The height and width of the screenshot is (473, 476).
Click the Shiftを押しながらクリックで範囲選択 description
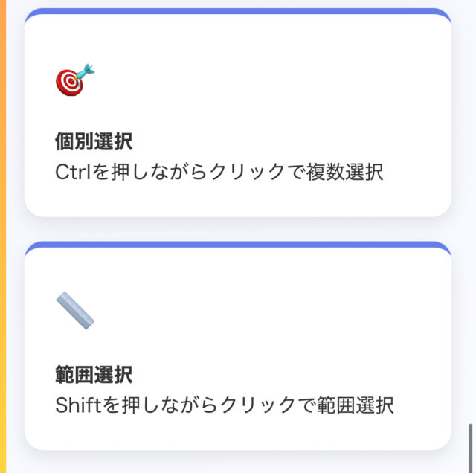(x=225, y=405)
